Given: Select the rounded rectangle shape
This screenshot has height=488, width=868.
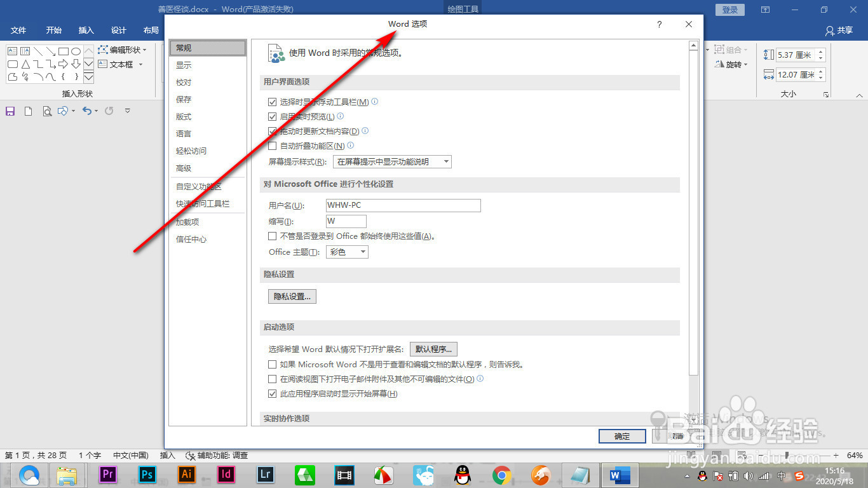Looking at the screenshot, I should [13, 64].
